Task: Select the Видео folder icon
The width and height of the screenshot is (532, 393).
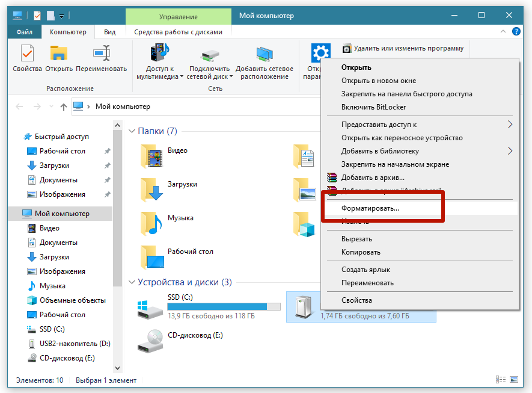Action: (x=152, y=156)
